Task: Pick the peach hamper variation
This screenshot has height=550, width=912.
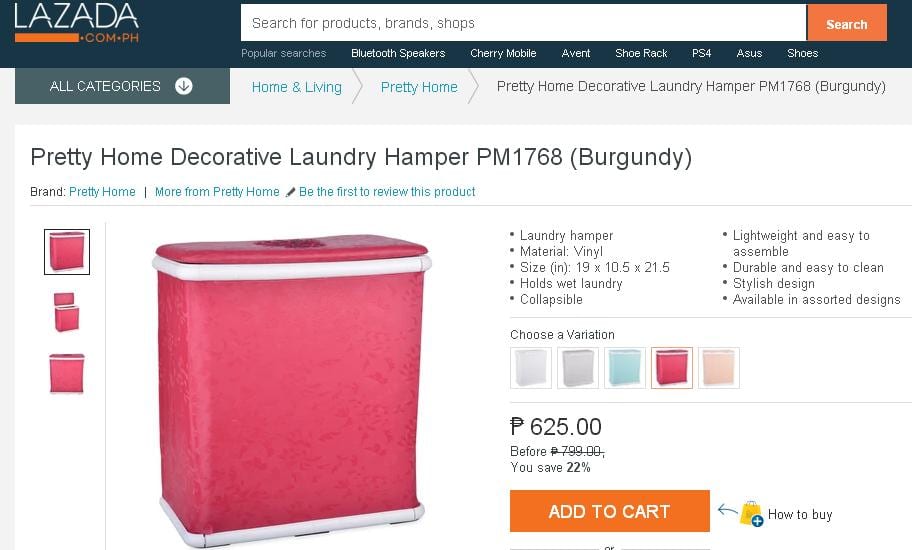Action: [719, 367]
